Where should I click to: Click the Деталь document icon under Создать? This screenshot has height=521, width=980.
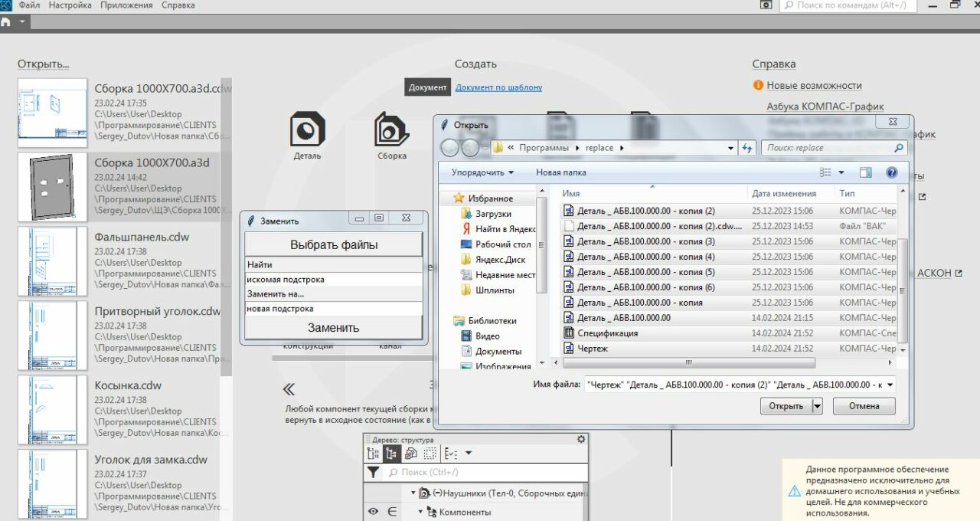click(307, 129)
